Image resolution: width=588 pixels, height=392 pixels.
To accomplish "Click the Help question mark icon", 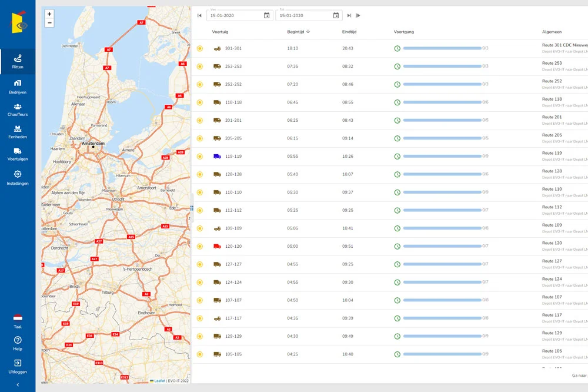I will point(18,340).
